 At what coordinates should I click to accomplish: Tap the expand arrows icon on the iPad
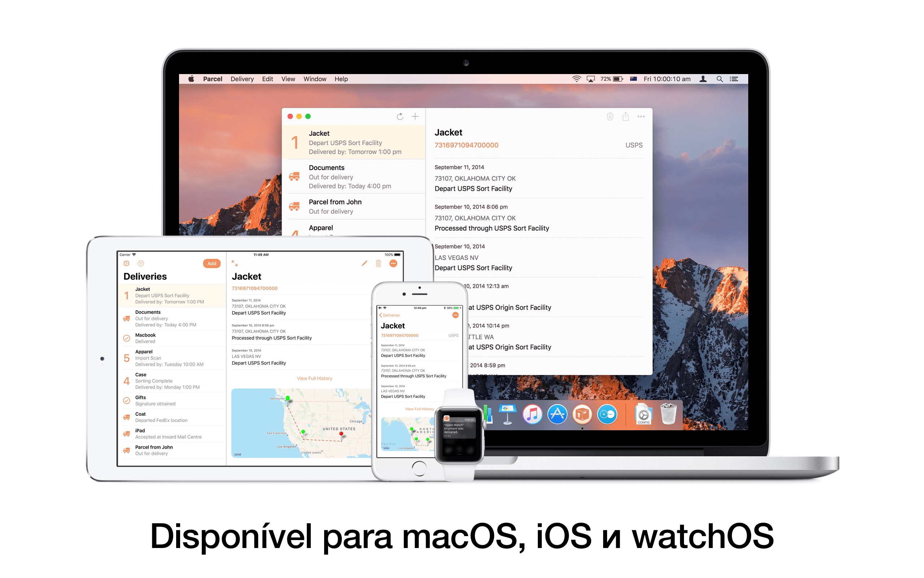pos(235,263)
